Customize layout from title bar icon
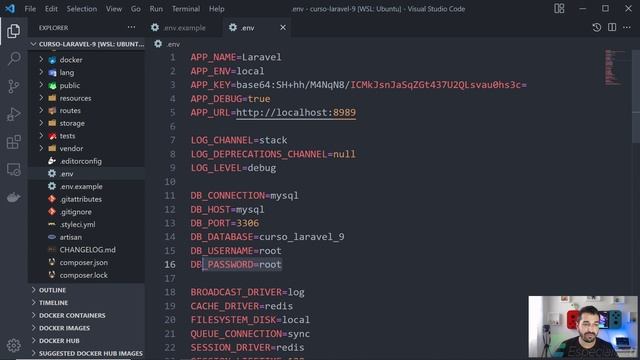This screenshot has width=640, height=360. 559,9
